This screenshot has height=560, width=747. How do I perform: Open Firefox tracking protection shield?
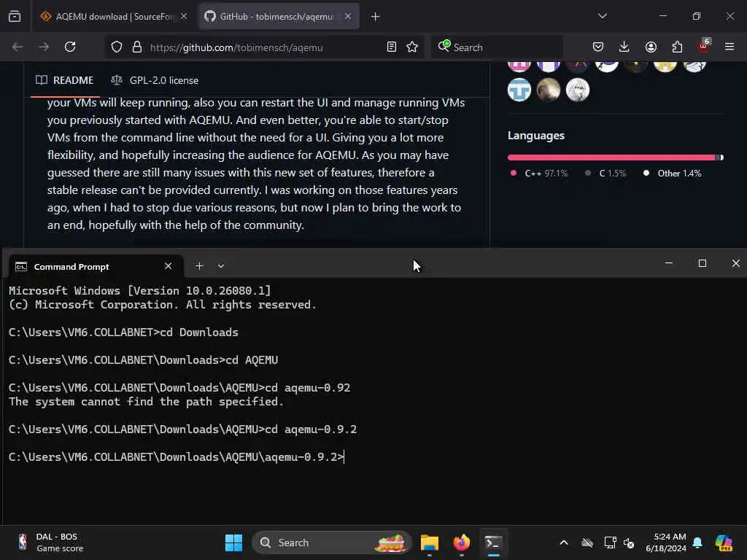(117, 47)
